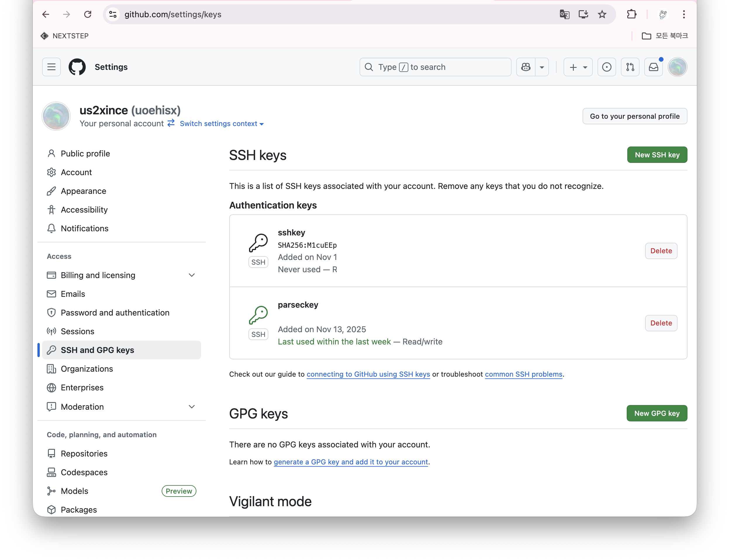Open the GitHub hamburger navigation menu
The image size is (729, 560).
click(x=51, y=67)
